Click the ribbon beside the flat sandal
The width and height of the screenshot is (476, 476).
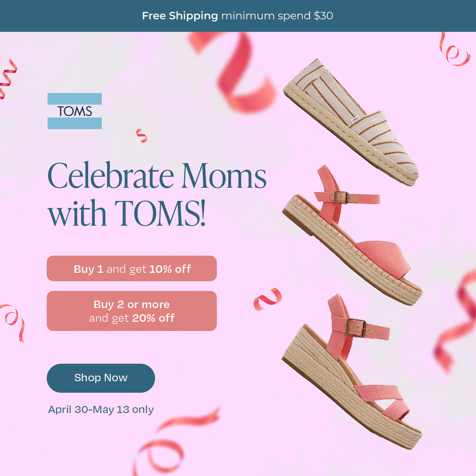(x=268, y=299)
